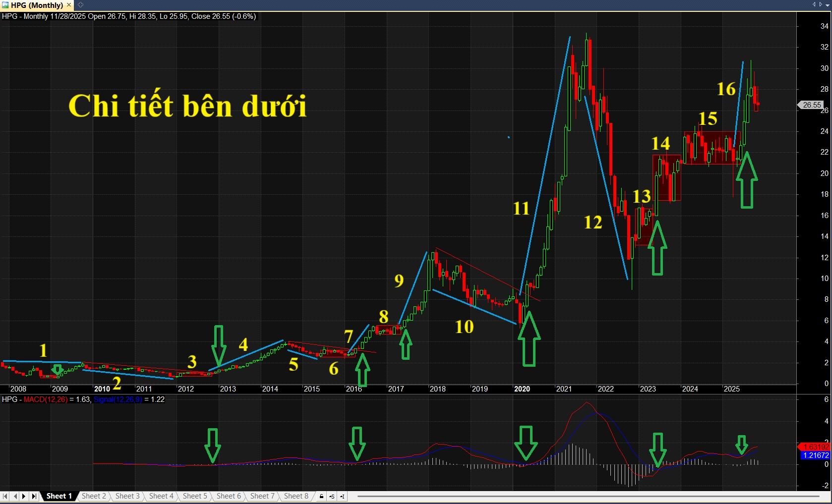Close the HPG (Monthly) chart tab

(69, 5)
